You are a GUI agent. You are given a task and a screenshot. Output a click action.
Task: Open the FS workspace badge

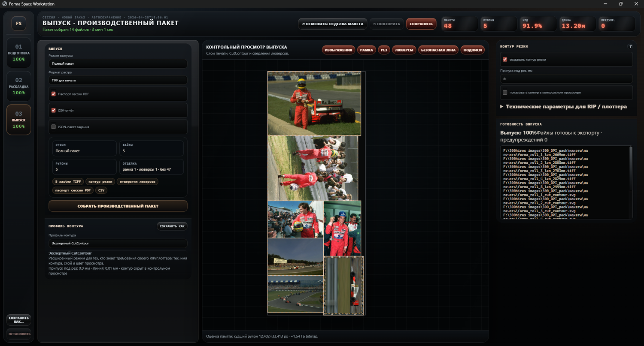[19, 24]
